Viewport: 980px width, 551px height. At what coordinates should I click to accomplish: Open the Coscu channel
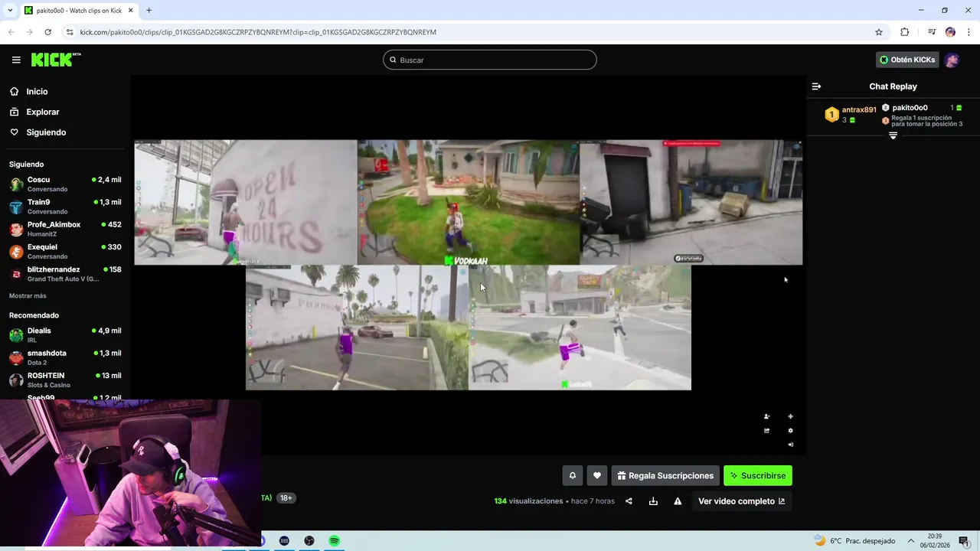65,184
